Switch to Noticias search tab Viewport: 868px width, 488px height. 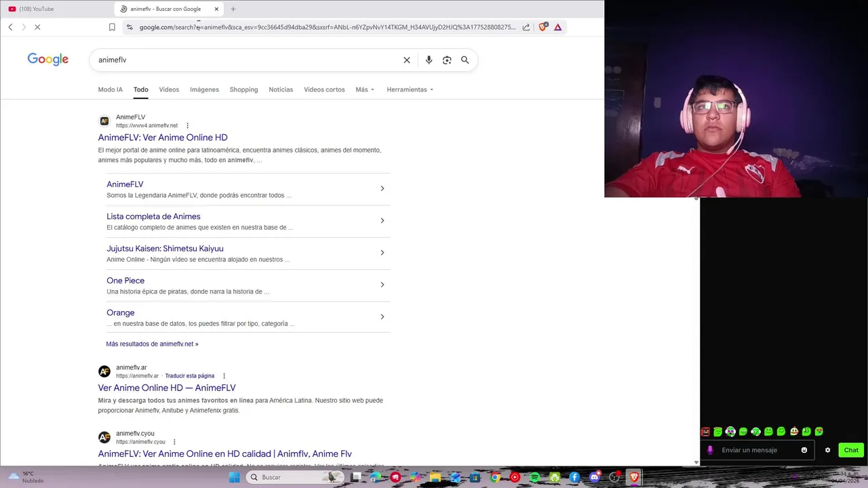(281, 89)
